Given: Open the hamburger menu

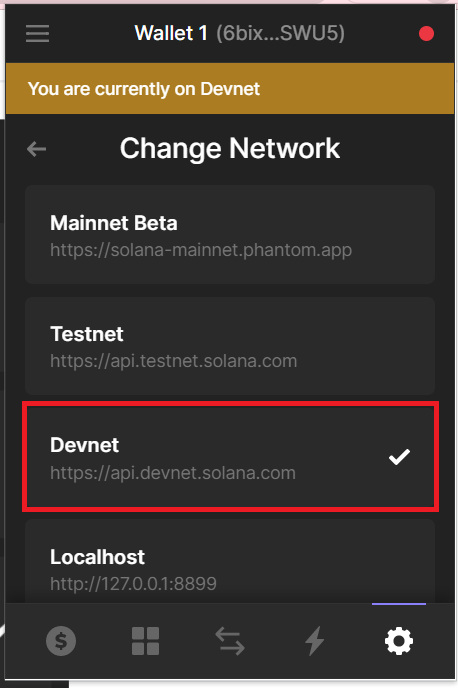Looking at the screenshot, I should click(x=37, y=33).
